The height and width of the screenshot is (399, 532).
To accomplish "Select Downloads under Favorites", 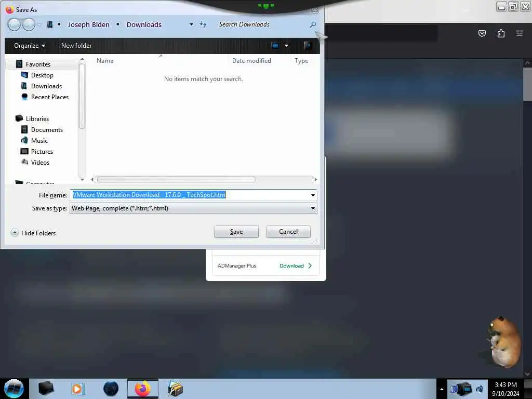I will pyautogui.click(x=46, y=86).
